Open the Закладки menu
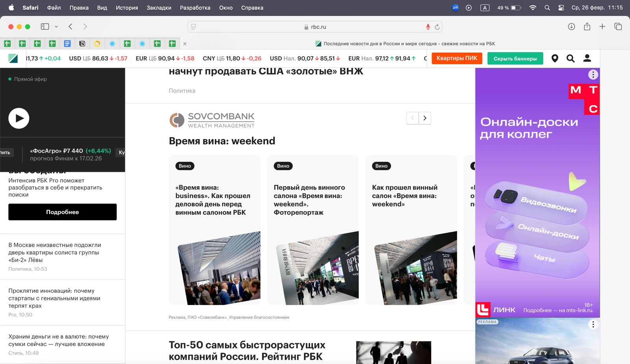The height and width of the screenshot is (364, 630). coord(159,7)
